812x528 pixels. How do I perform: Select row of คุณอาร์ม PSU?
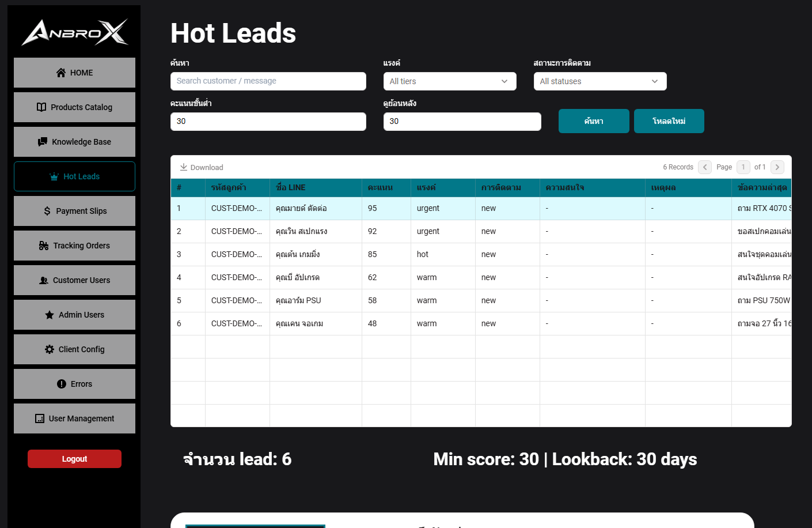click(481, 301)
